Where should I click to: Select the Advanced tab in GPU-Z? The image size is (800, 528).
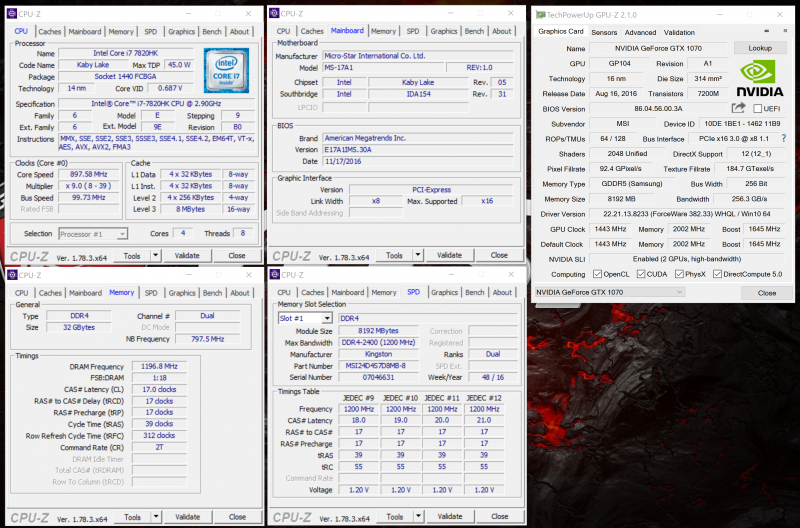[640, 32]
